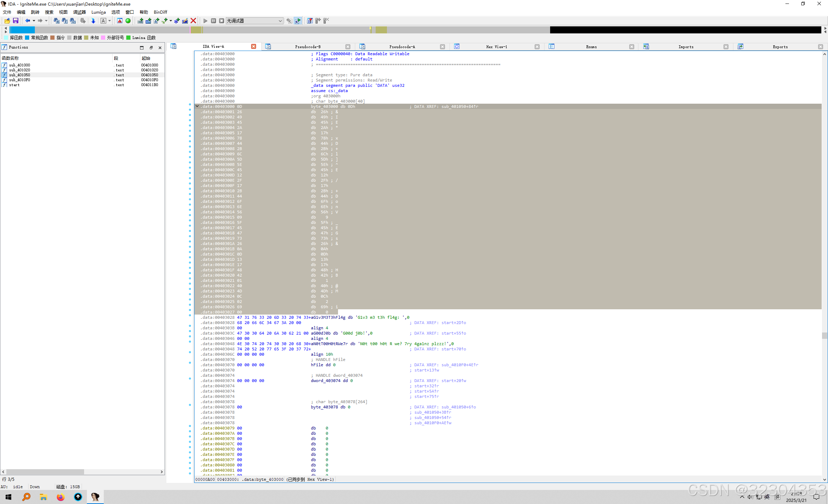
Task: Switch to the Pseudocode-B tab
Action: 308,47
